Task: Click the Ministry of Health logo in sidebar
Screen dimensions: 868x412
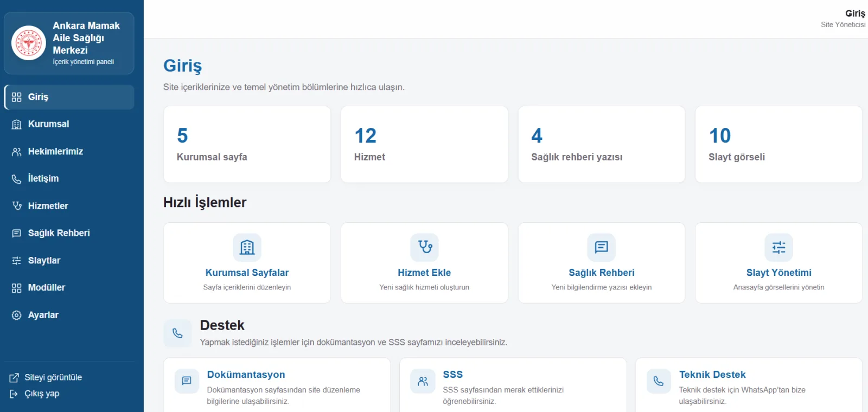Action: (29, 43)
